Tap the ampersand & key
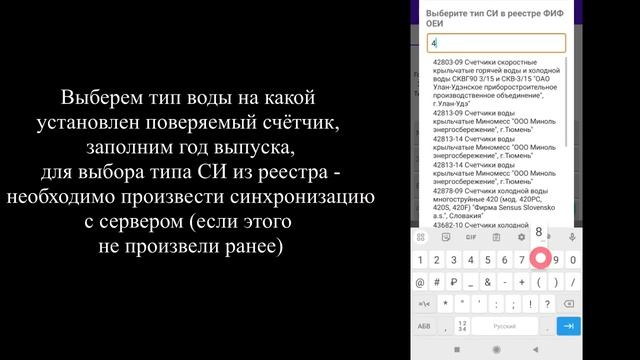This screenshot has width=640, height=360. (x=488, y=282)
